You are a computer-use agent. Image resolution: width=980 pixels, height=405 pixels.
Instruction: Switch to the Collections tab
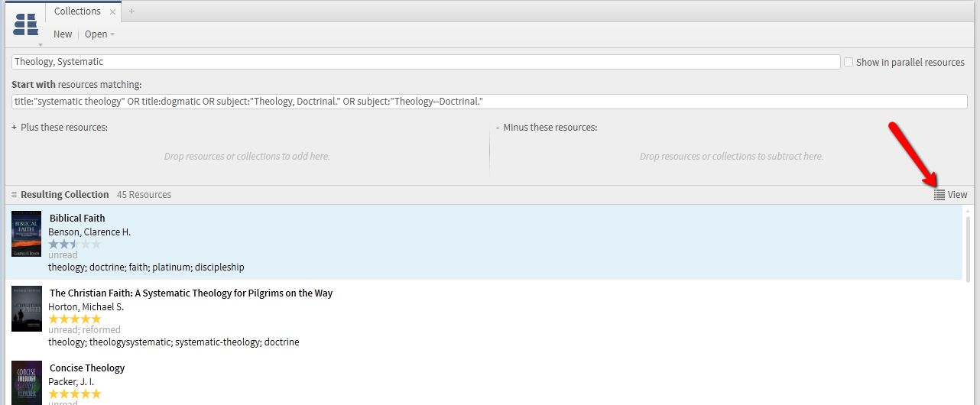[x=77, y=11]
